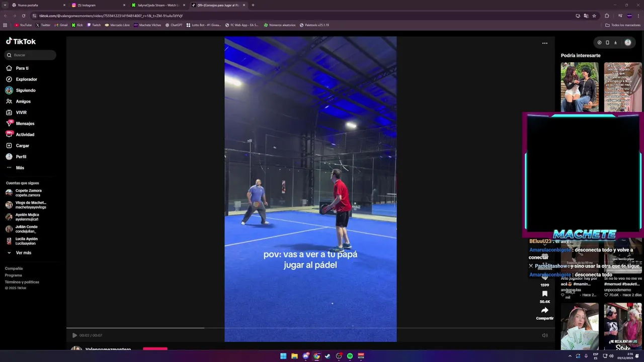Go to Siguiendo feed
Viewport: 644px width, 362px height.
[21, 90]
